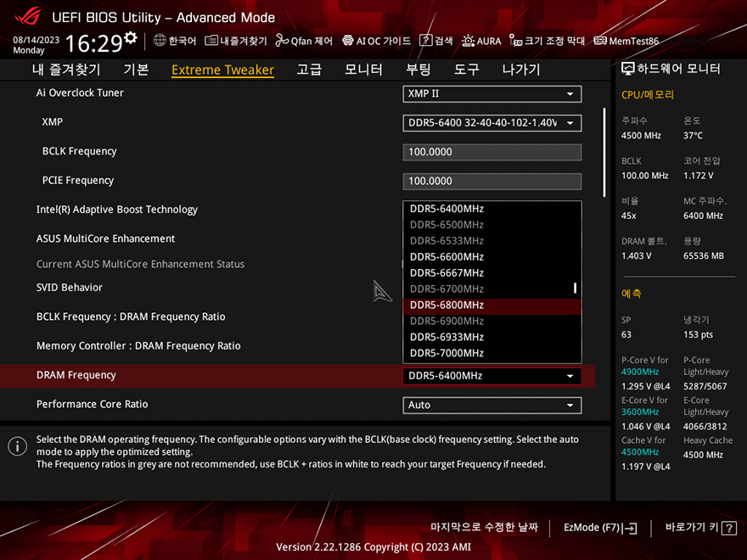Click the Ai Overclock Tuner label
The width and height of the screenshot is (747, 560).
[80, 92]
